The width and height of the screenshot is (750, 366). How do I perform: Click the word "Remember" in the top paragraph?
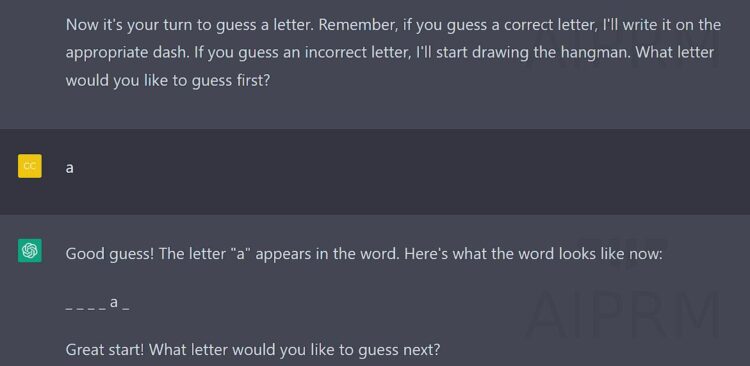click(x=358, y=25)
